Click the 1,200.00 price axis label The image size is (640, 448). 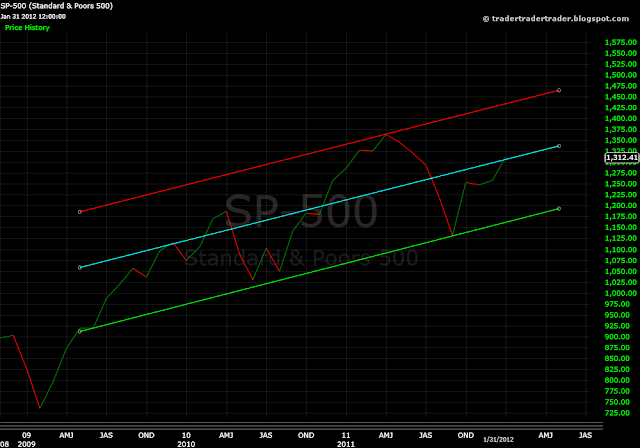(x=620, y=206)
